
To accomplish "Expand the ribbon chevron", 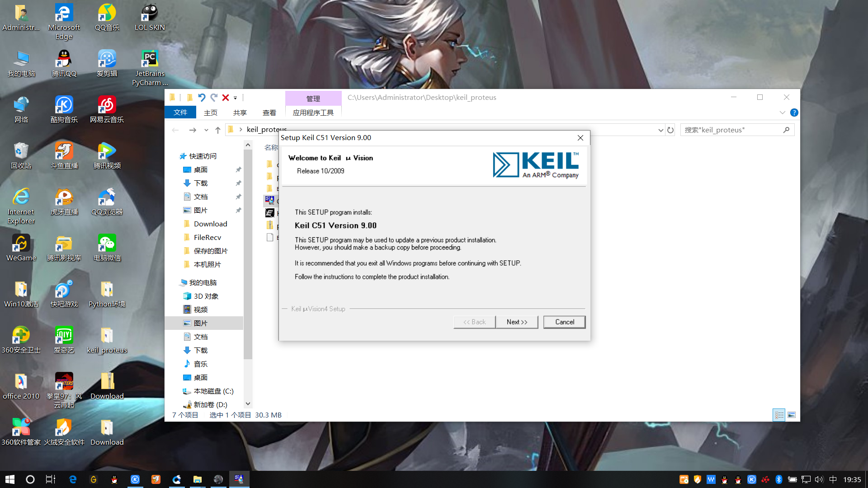I will (x=783, y=113).
